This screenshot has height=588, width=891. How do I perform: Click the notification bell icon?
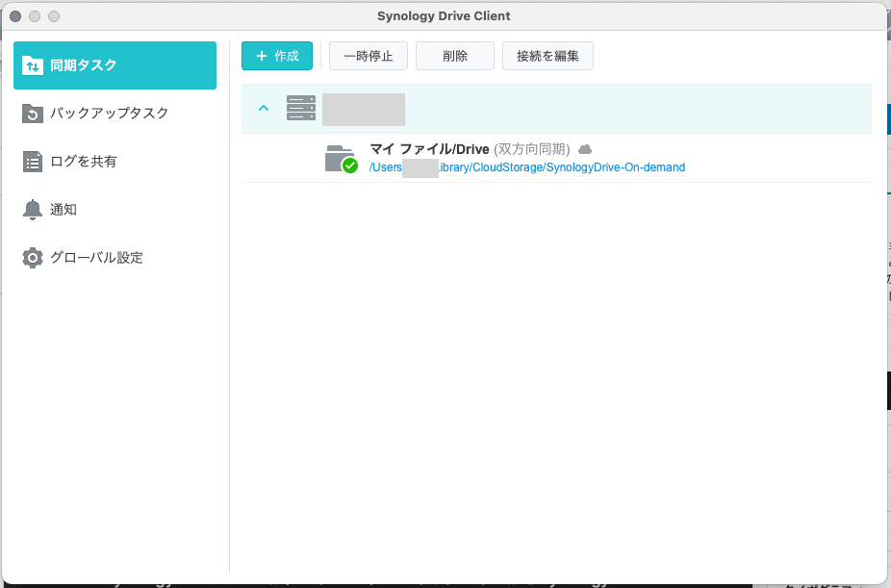pos(32,210)
